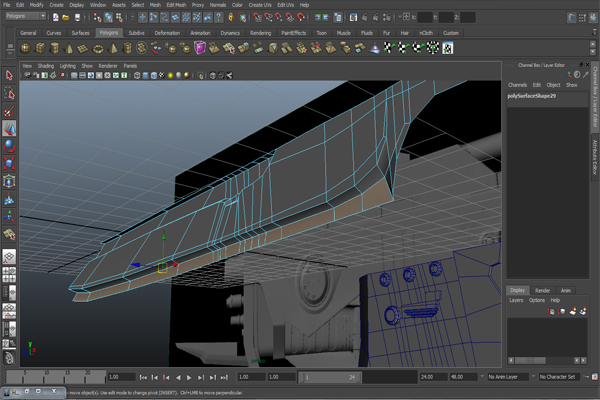
Task: Click the time slider near frame 10
Action: 45,377
